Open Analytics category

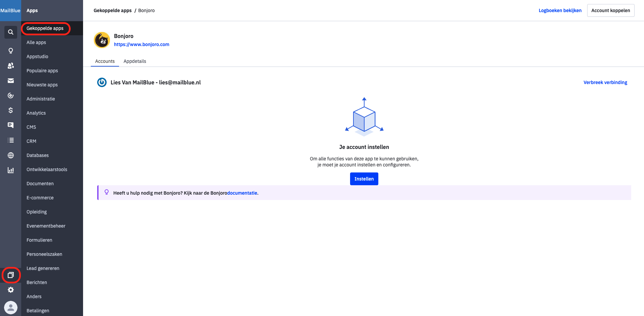pos(52,113)
